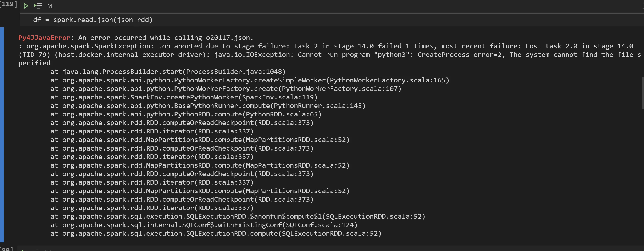Convert cell 119 to Markdown via M↓ icon
This screenshot has width=644, height=251.
tap(50, 6)
